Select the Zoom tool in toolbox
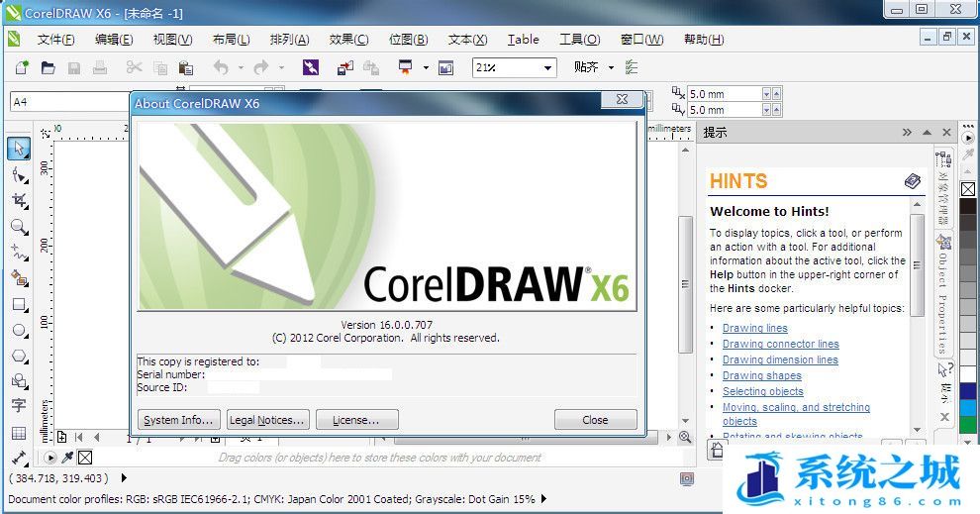980x514 pixels. pyautogui.click(x=20, y=227)
